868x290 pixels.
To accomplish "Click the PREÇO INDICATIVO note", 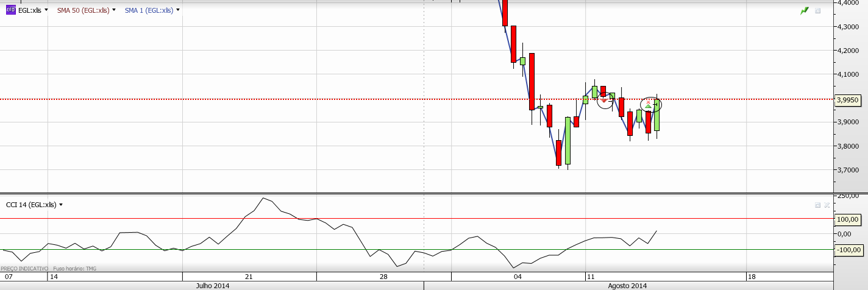I will tap(24, 268).
